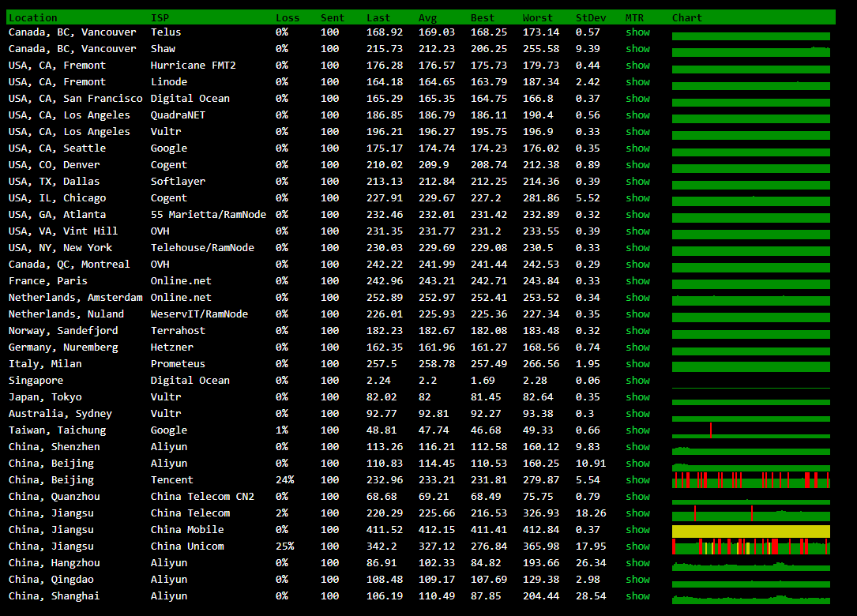Open the show link for Prometeus Milan
The image size is (857, 616).
click(638, 364)
